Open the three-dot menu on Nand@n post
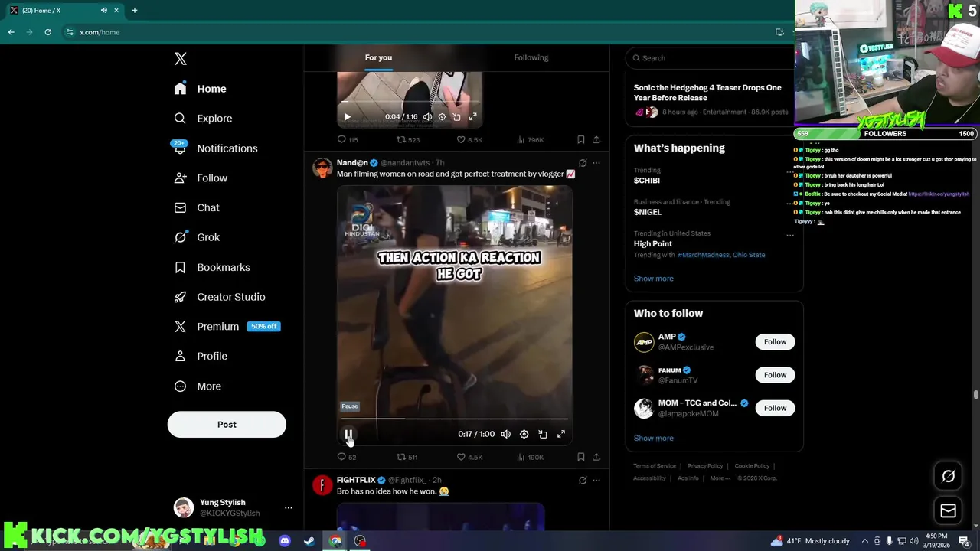The image size is (980, 551). [x=596, y=163]
